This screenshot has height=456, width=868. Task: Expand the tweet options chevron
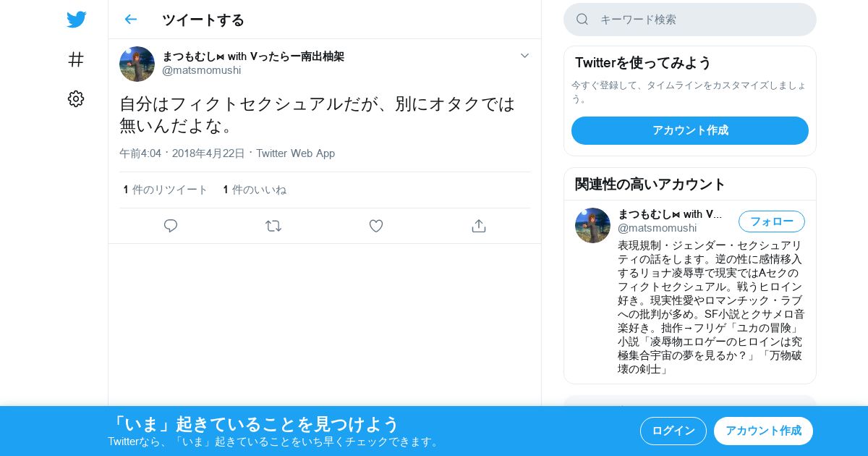[525, 56]
